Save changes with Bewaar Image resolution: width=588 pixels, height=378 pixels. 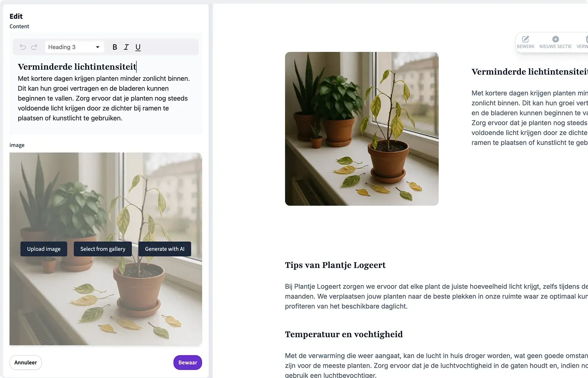(188, 363)
